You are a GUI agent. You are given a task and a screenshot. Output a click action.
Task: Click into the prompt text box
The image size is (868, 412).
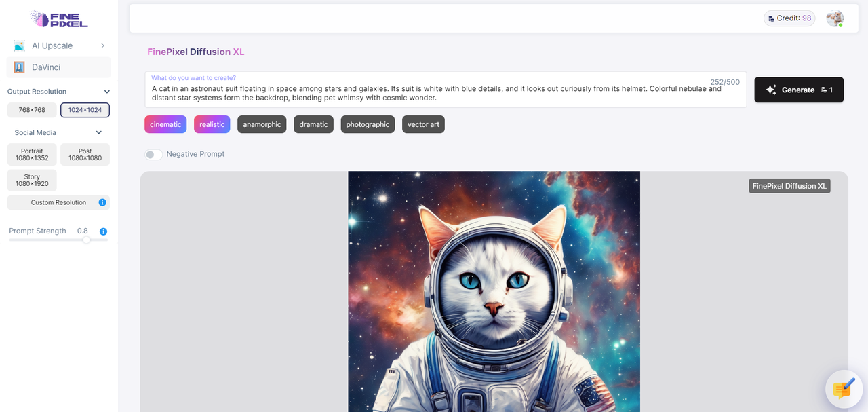pos(446,90)
